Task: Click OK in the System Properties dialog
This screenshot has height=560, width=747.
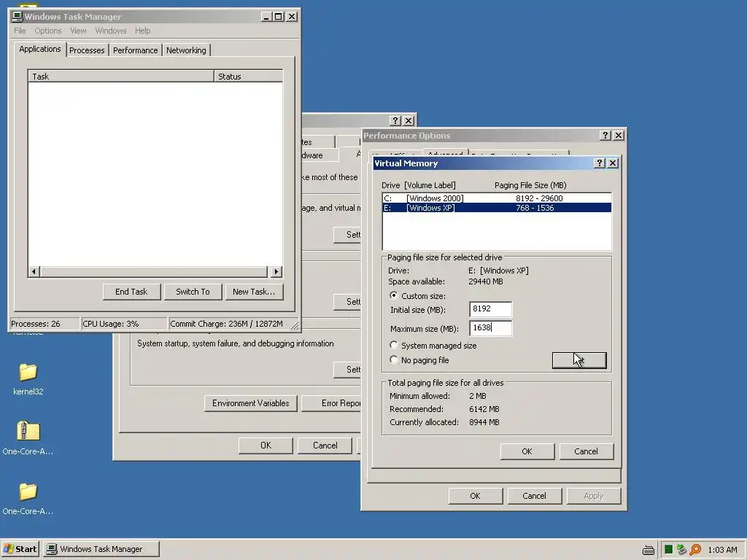Action: 266,446
